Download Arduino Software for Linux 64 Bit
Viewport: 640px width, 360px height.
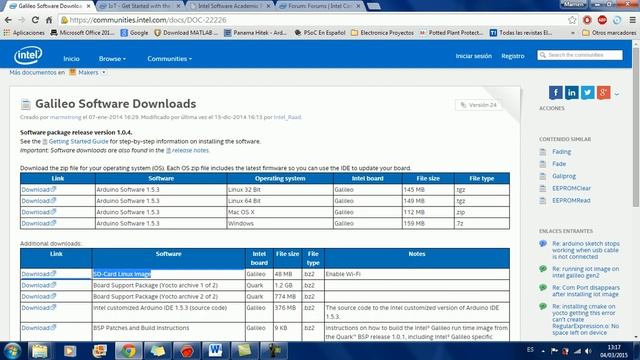point(39,201)
